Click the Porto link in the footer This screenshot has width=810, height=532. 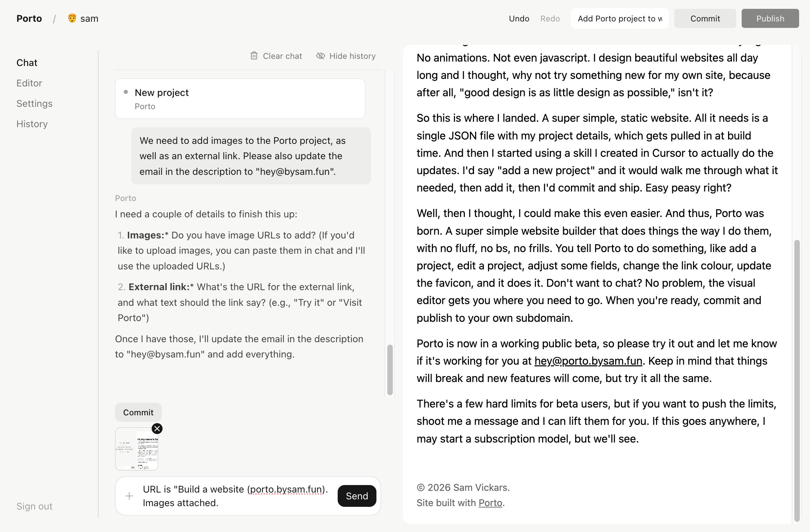tap(490, 503)
